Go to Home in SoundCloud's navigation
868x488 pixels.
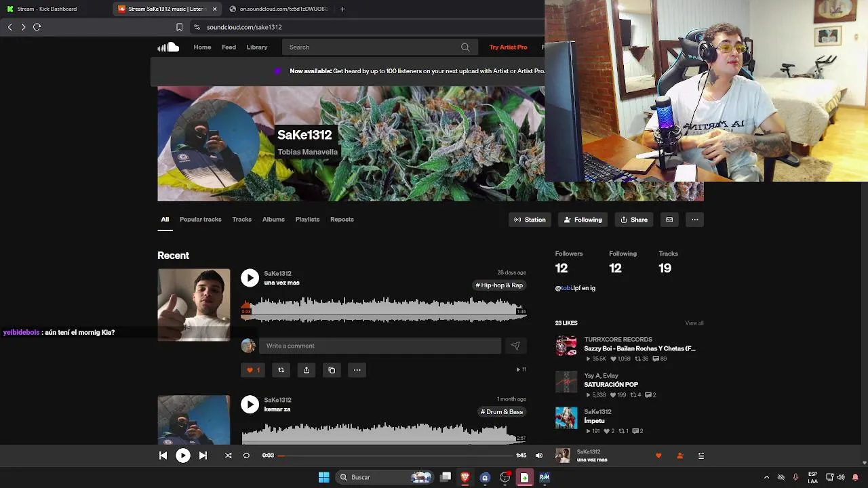[202, 47]
